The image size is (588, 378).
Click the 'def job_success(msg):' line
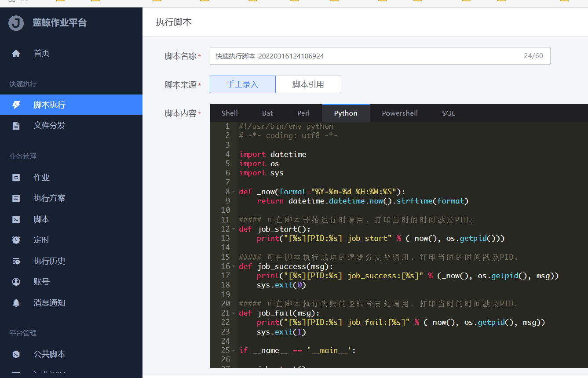click(286, 266)
